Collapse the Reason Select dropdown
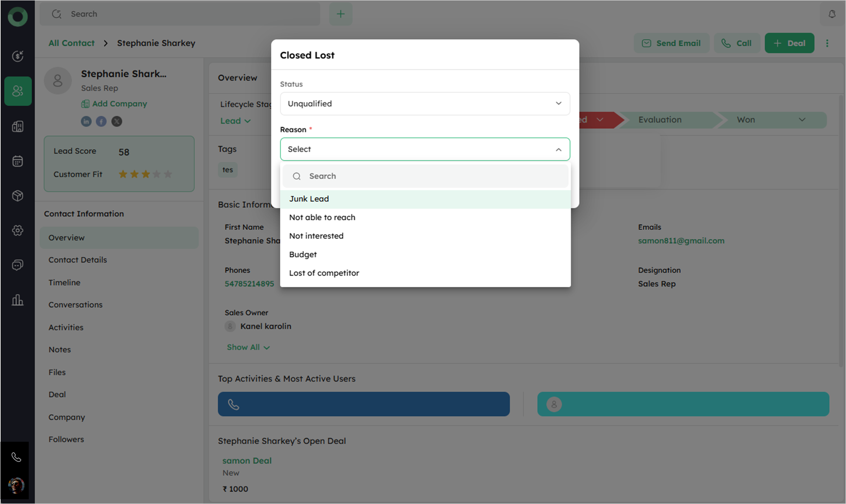 click(x=558, y=149)
